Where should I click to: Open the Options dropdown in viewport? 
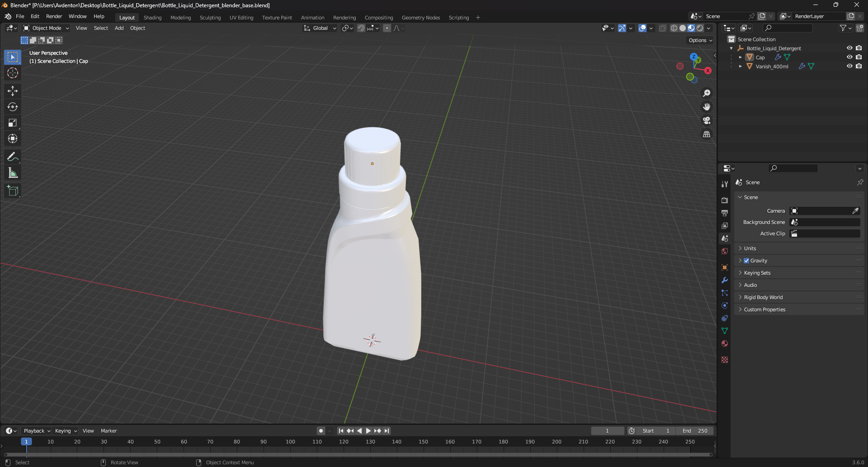[700, 40]
